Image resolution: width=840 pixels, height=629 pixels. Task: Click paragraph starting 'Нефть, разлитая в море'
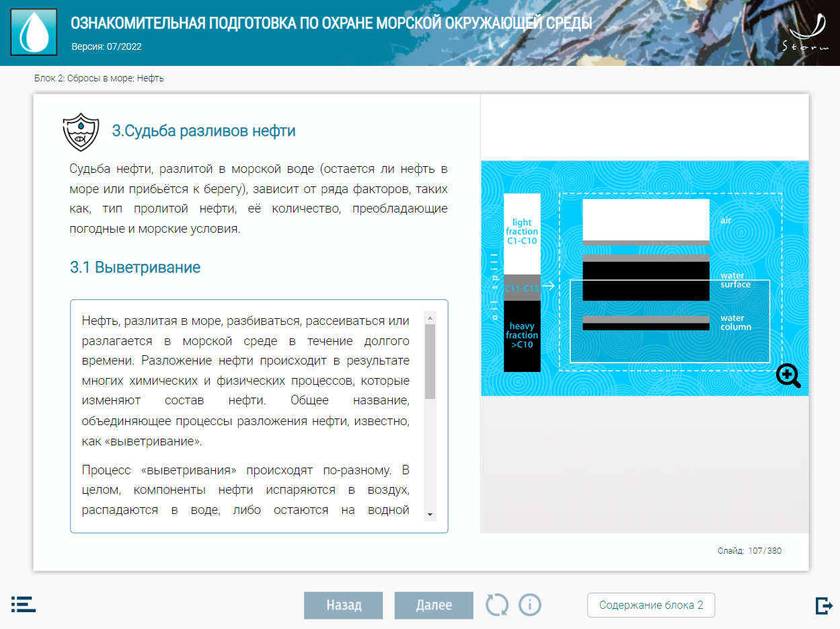tap(245, 381)
